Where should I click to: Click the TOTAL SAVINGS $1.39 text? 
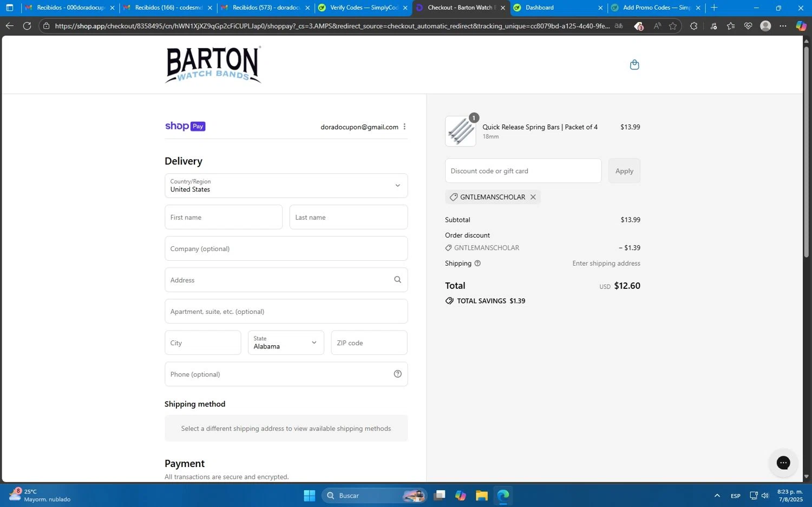click(491, 301)
